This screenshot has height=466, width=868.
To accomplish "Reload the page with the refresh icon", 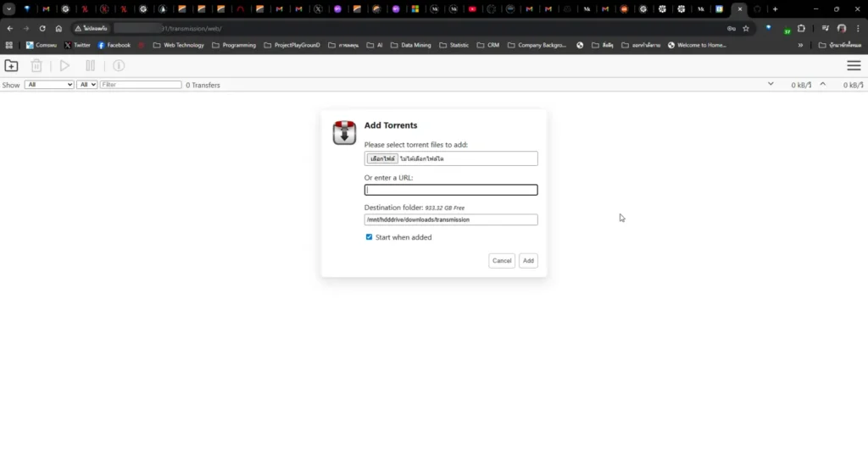I will (x=42, y=28).
